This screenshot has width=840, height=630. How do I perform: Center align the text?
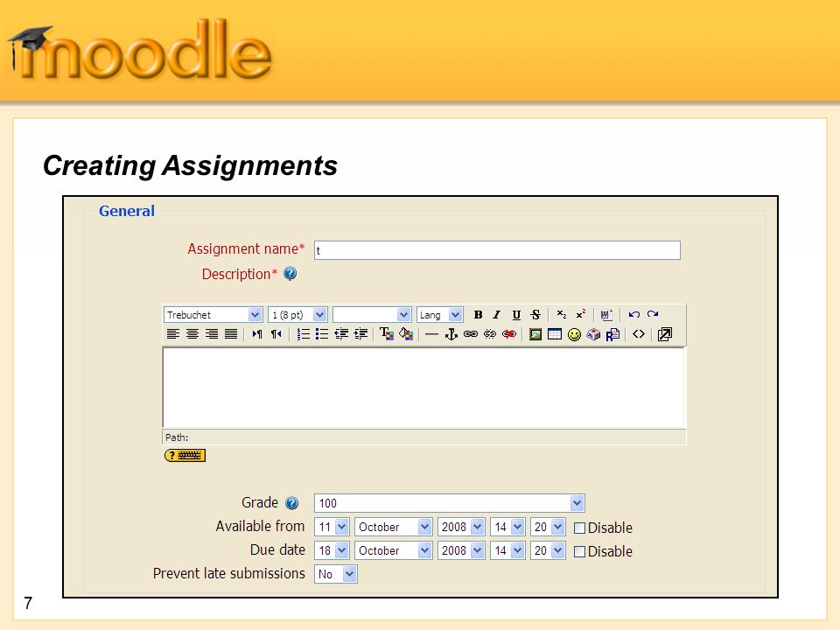pos(192,334)
